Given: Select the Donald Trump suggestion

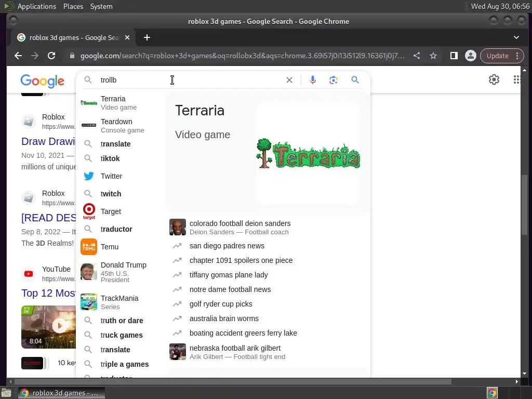Looking at the screenshot, I should pos(122,272).
